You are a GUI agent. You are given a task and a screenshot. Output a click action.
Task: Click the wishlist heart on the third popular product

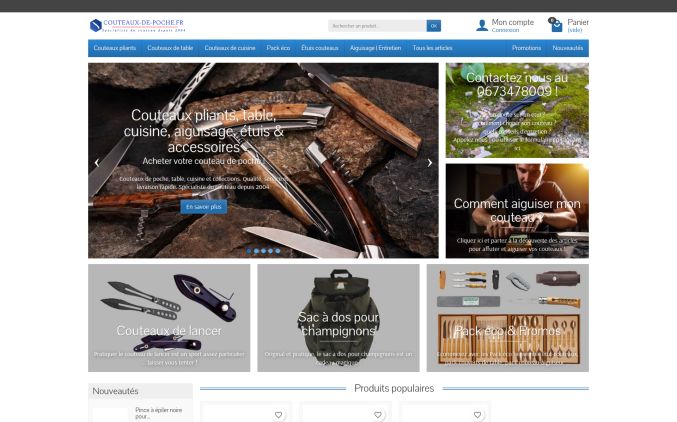477,415
